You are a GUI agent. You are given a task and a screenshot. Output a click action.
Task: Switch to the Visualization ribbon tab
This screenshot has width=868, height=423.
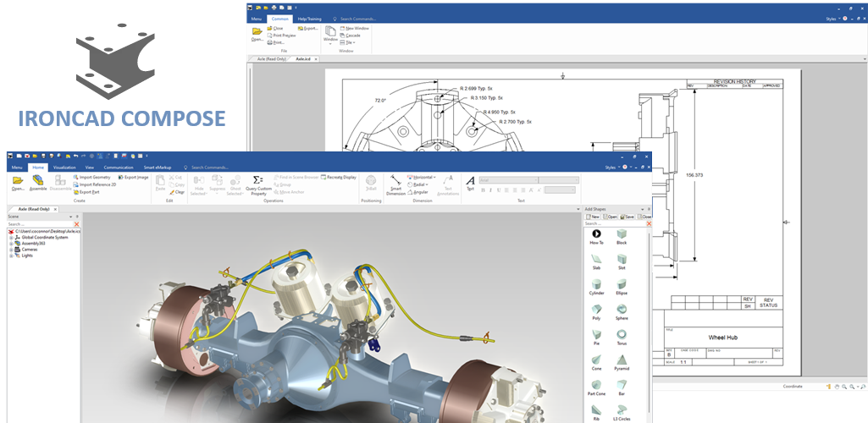tap(64, 168)
